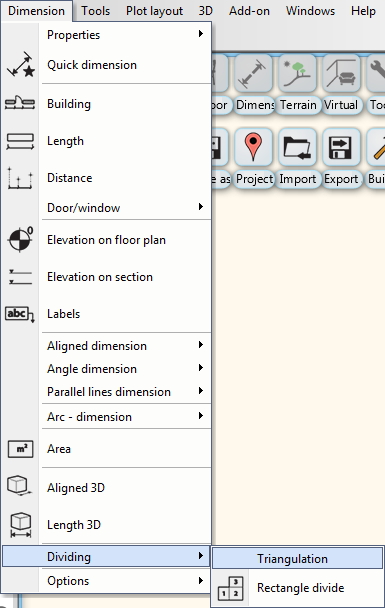Expand the Aligned dimension submenu arrow

point(200,344)
